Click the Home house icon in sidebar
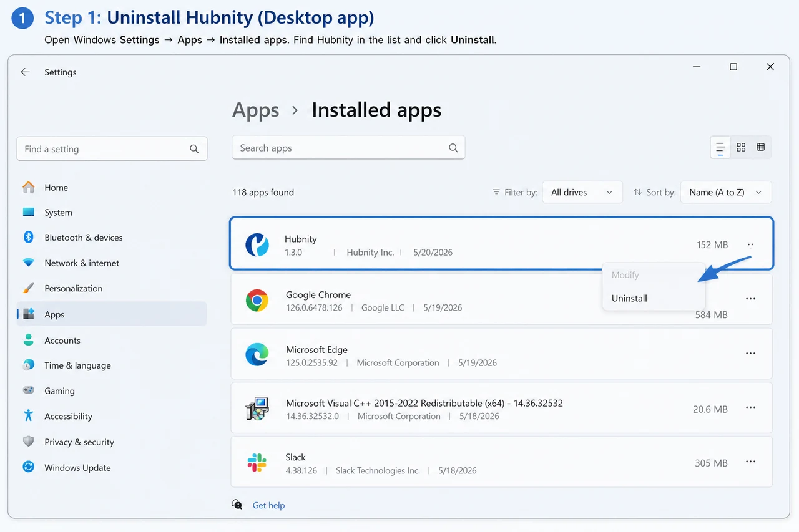The image size is (799, 532). coord(29,187)
